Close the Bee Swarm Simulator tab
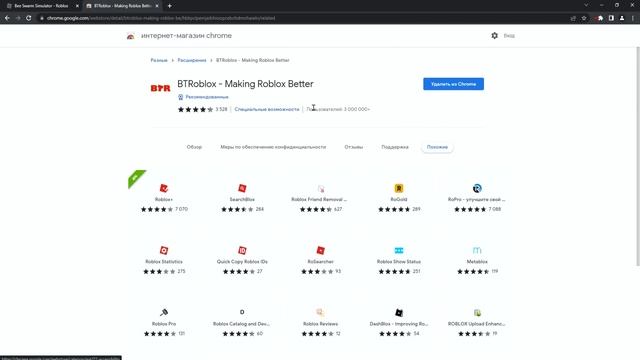This screenshot has height=360, width=640. [77, 6]
